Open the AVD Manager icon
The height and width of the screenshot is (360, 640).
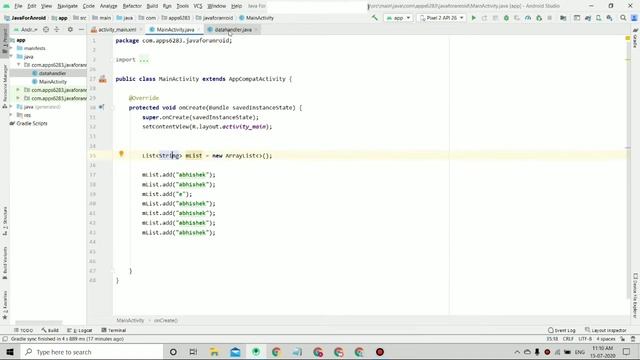tap(599, 18)
